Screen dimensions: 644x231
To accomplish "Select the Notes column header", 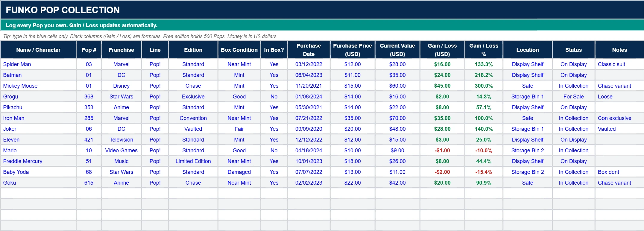I will point(619,50).
